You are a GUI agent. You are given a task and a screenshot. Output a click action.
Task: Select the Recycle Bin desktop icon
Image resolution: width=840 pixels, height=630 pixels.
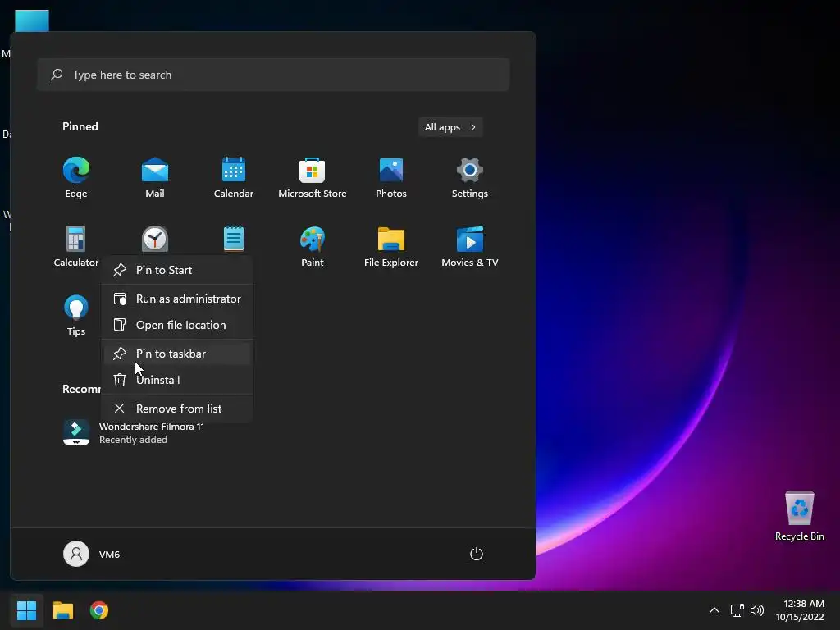[799, 517]
